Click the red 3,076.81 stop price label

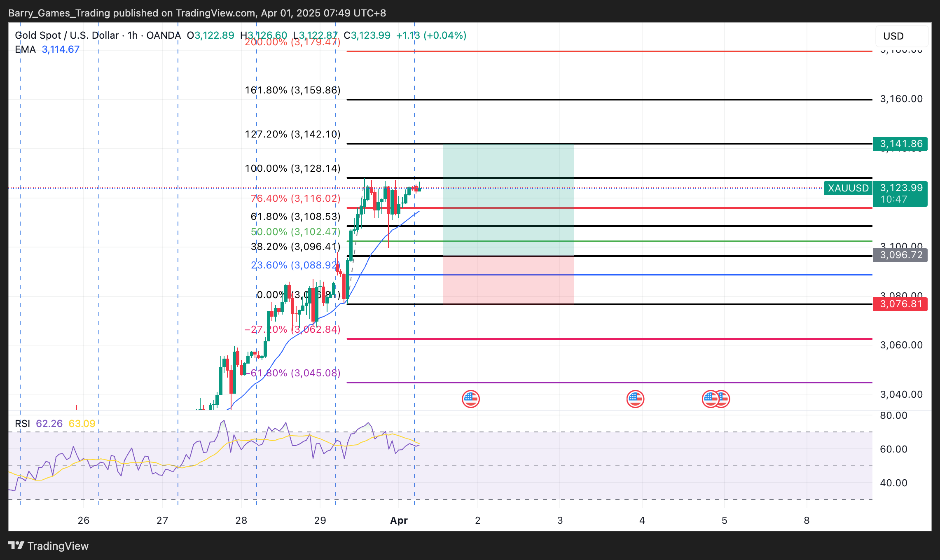coord(900,304)
